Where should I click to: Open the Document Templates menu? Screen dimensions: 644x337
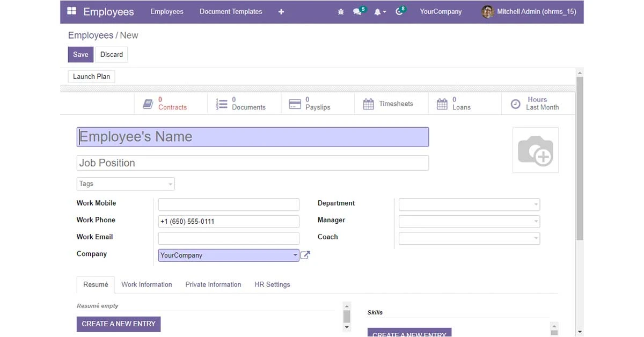231,11
